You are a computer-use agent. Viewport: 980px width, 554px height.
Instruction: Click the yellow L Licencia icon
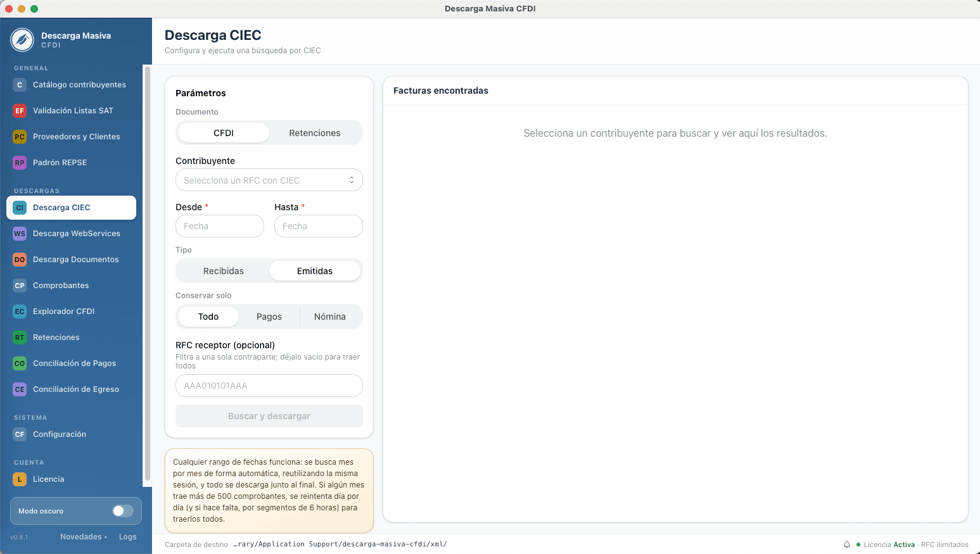pyautogui.click(x=20, y=479)
